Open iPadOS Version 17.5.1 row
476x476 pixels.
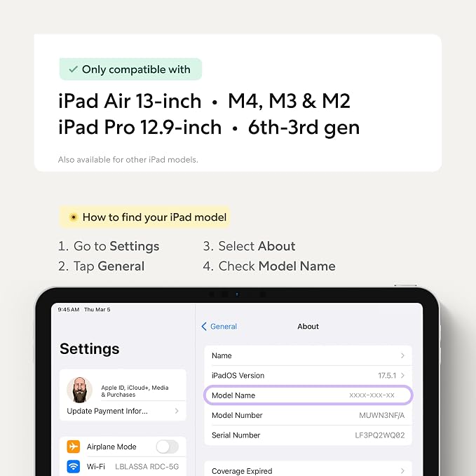click(x=308, y=376)
